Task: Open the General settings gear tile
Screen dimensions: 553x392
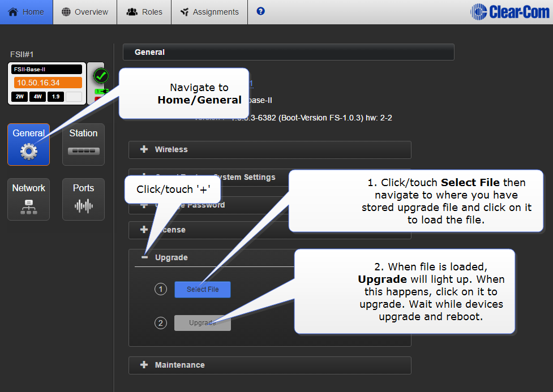Action: coord(28,144)
